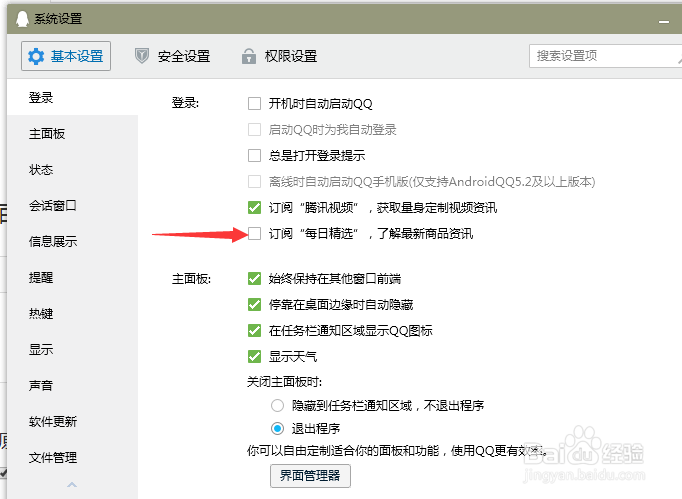Click the gear icon of 基本设置
682x499 pixels.
click(36, 57)
